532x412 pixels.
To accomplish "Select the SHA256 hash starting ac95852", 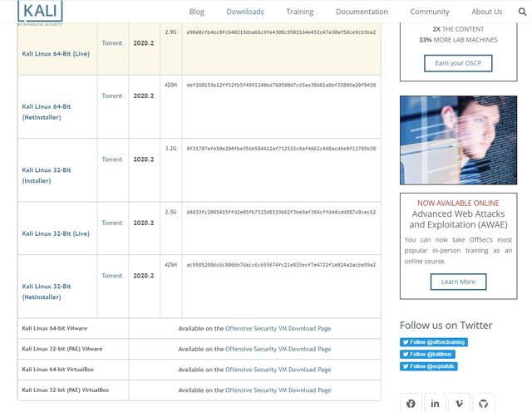I will (281, 265).
